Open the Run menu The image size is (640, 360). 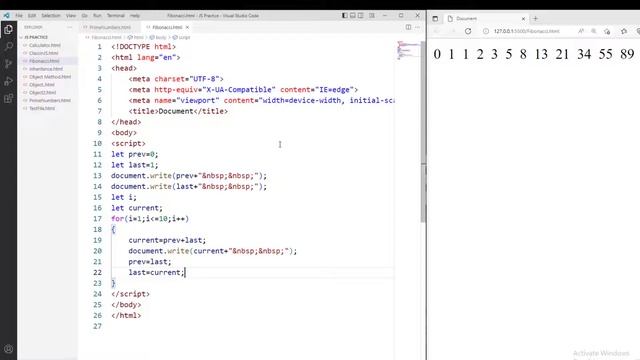97,16
